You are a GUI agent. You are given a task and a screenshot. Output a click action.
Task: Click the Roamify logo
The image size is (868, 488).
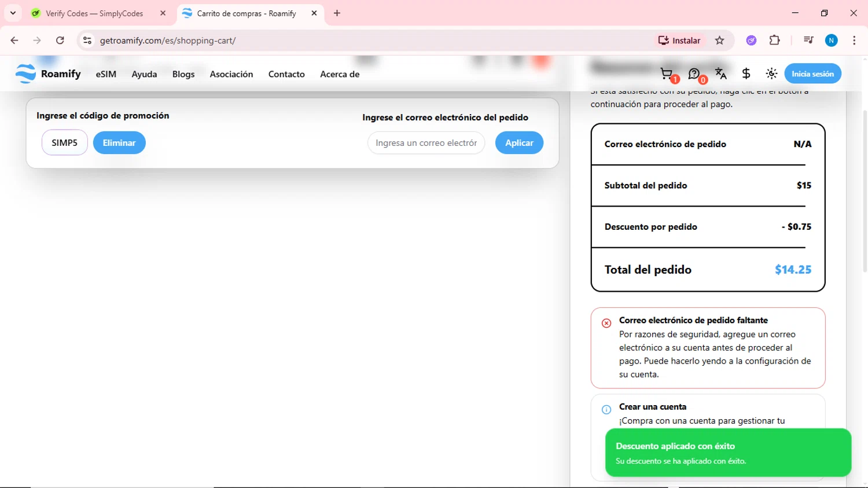[48, 74]
